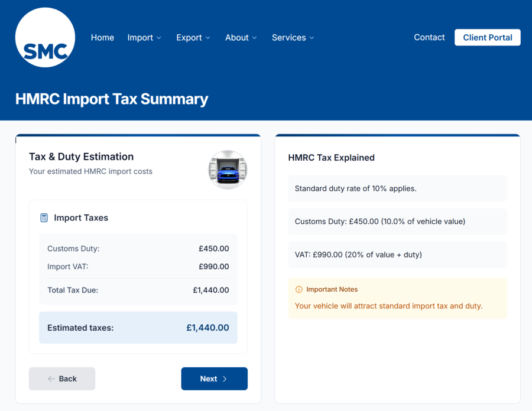
Task: Open the Export dropdown chevron
Action: pos(207,38)
